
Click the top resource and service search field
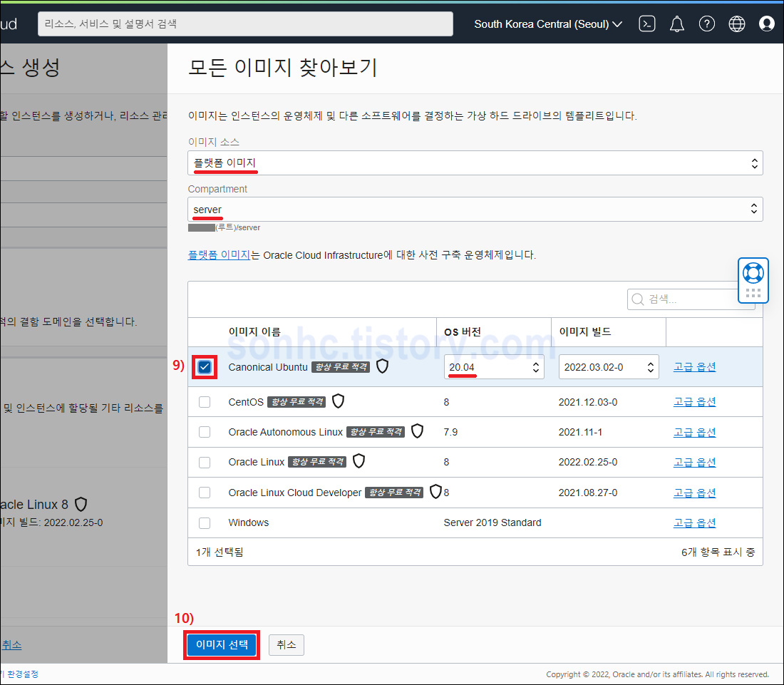click(x=245, y=24)
